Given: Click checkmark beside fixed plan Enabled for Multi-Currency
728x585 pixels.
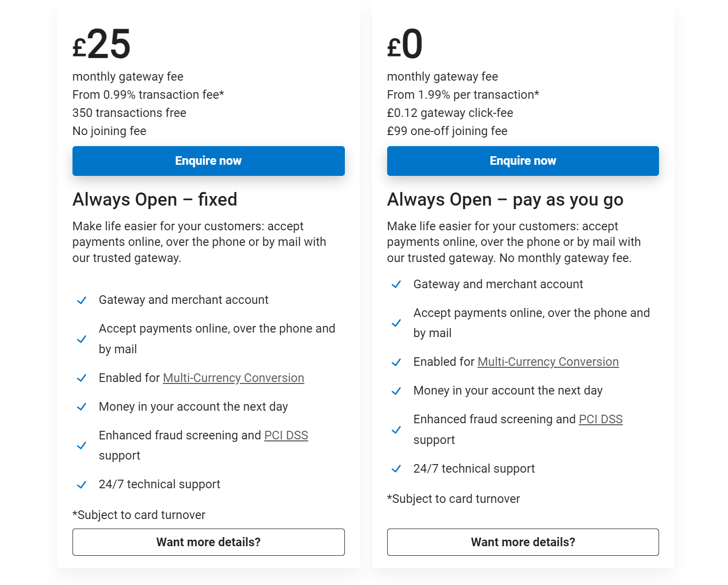Looking at the screenshot, I should 81,378.
